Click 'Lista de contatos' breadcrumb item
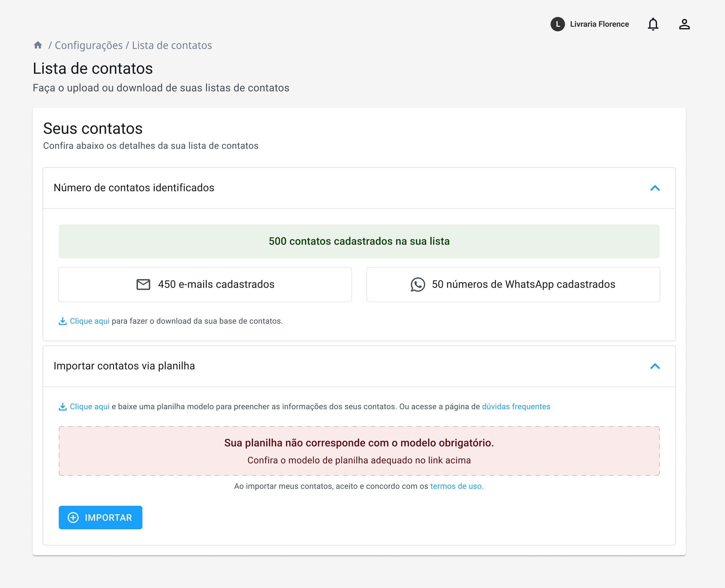The image size is (725, 588). click(x=172, y=45)
